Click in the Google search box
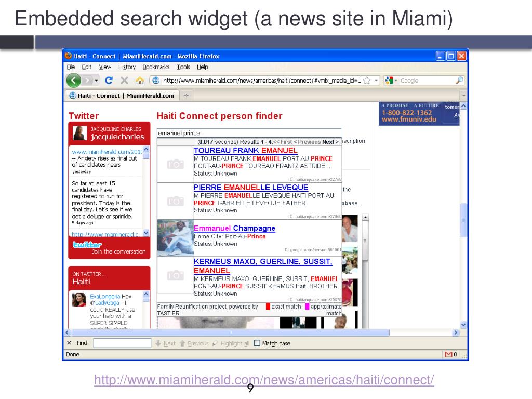The image size is (532, 399). (x=427, y=81)
